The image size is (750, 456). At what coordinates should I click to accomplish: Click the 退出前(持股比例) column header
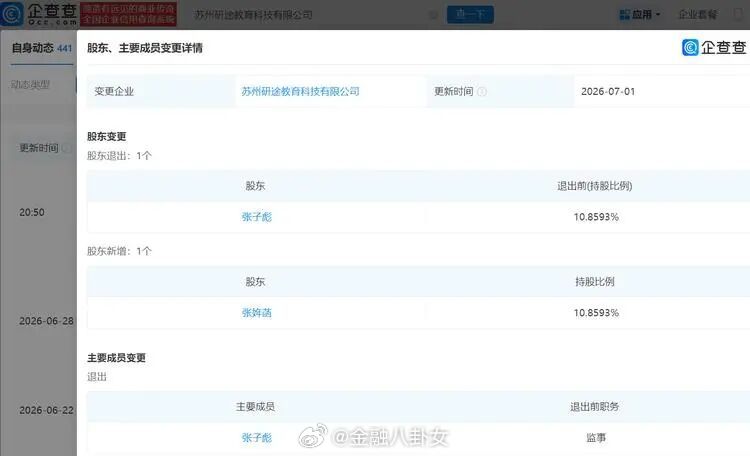[x=595, y=186]
